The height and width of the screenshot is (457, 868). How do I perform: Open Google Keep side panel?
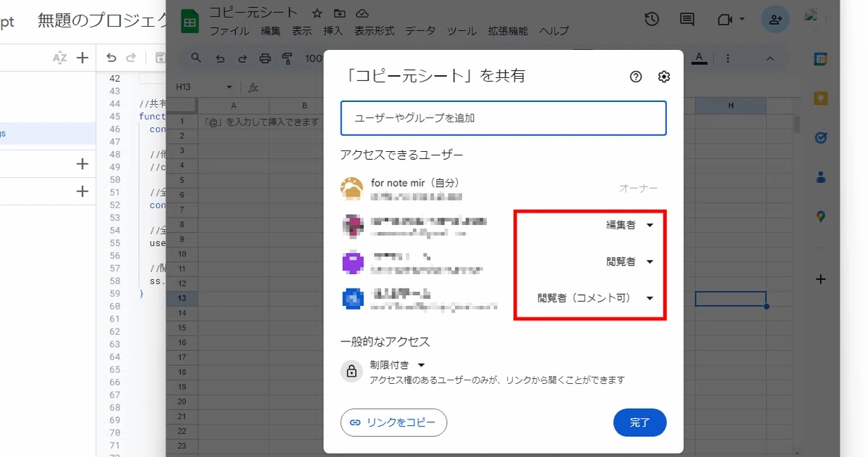click(820, 98)
